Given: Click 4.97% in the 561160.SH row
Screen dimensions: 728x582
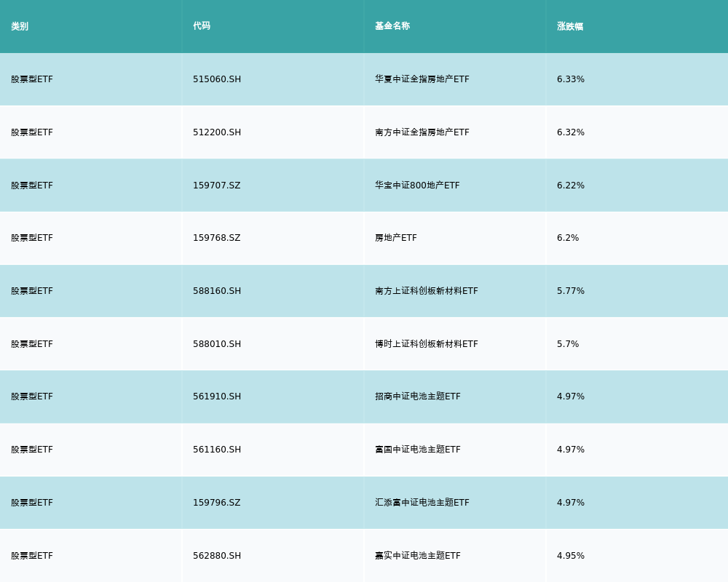Looking at the screenshot, I should tap(571, 450).
